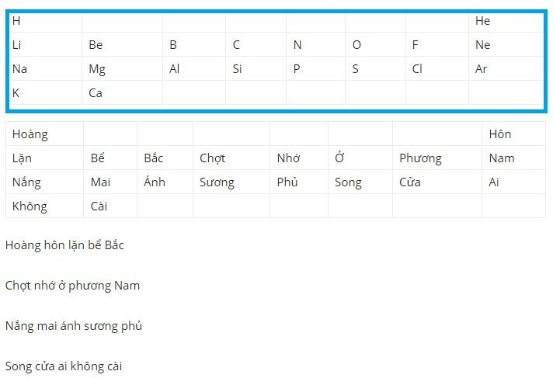Click the Ánh cell
This screenshot has width=553, height=392.
tap(165, 182)
